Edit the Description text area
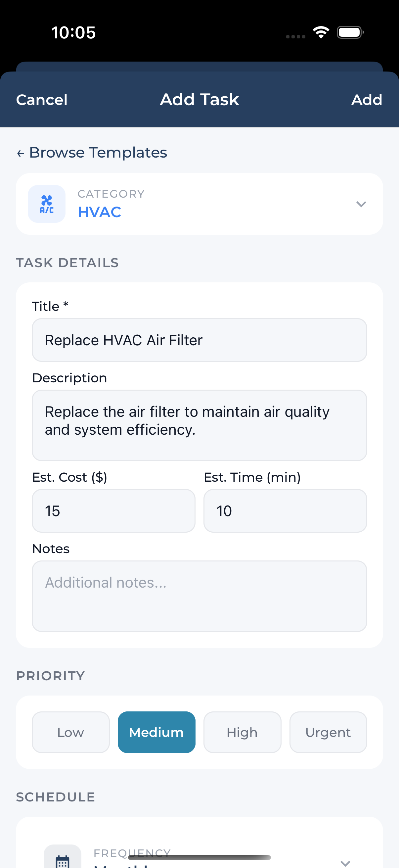The image size is (399, 868). (199, 425)
